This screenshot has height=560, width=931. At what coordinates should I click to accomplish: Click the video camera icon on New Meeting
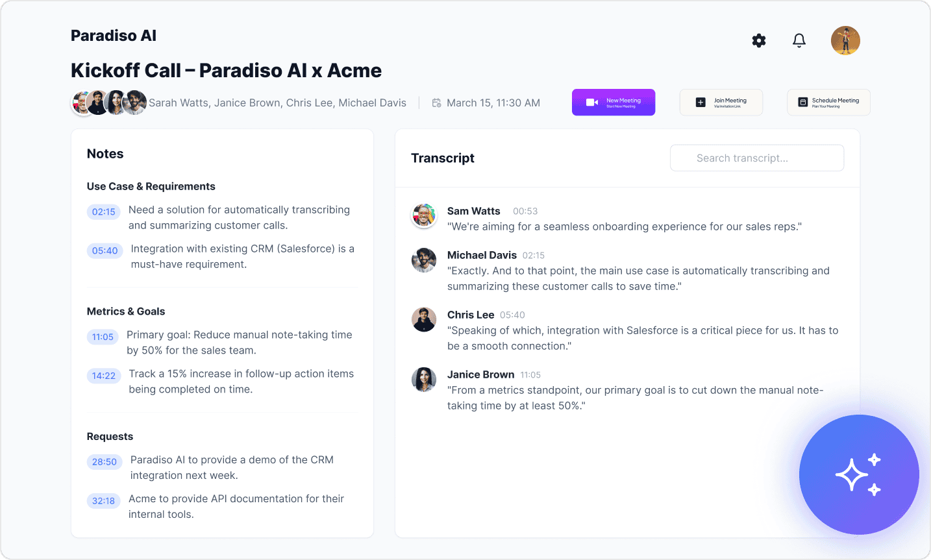coord(591,103)
